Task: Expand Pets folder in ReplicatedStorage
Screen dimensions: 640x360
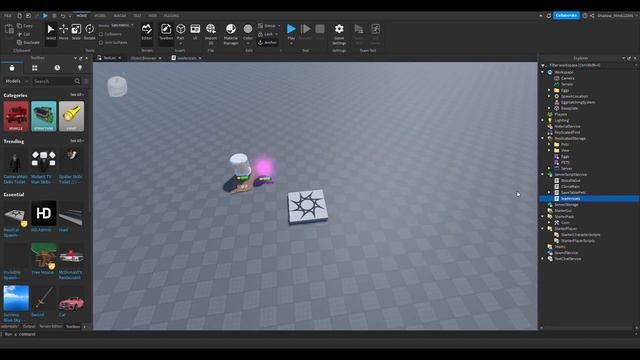Action: (549, 144)
